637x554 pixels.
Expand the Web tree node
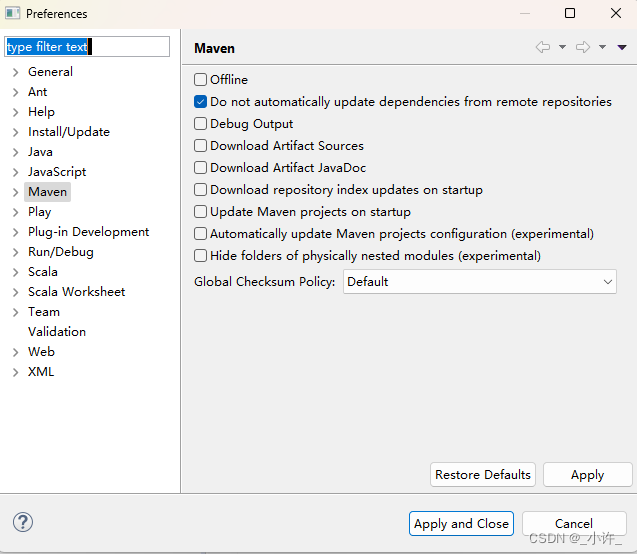coord(15,352)
